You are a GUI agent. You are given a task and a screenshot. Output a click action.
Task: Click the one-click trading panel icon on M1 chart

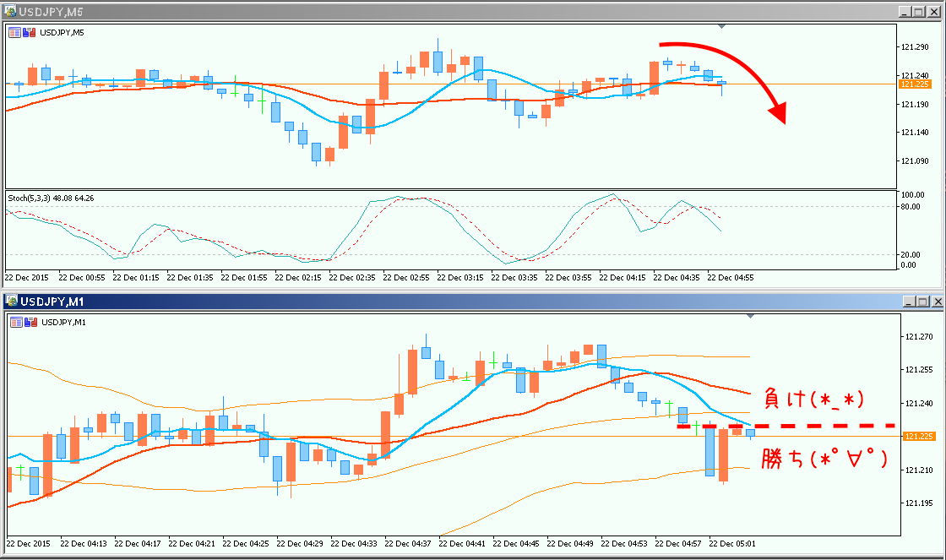pyautogui.click(x=15, y=322)
